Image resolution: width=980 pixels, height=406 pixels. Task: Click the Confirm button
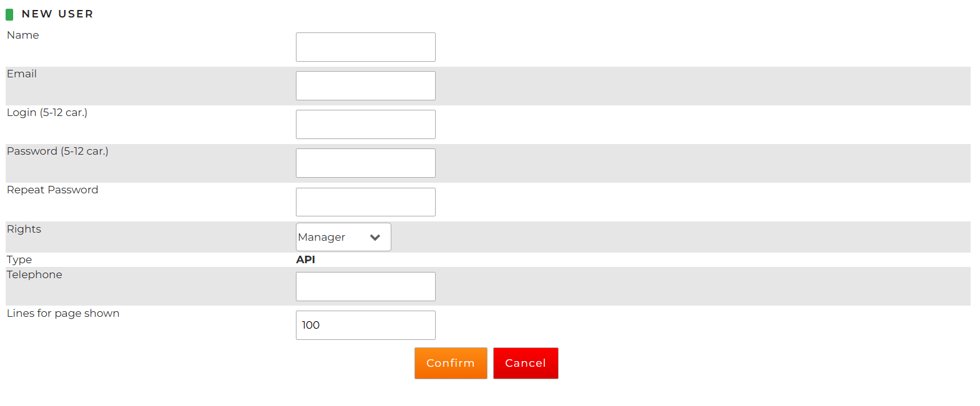point(451,363)
